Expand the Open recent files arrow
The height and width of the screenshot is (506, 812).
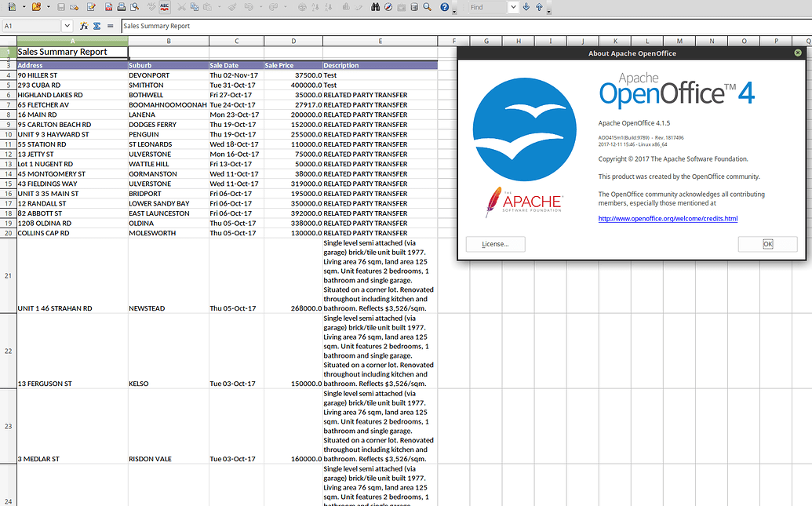[x=48, y=7]
